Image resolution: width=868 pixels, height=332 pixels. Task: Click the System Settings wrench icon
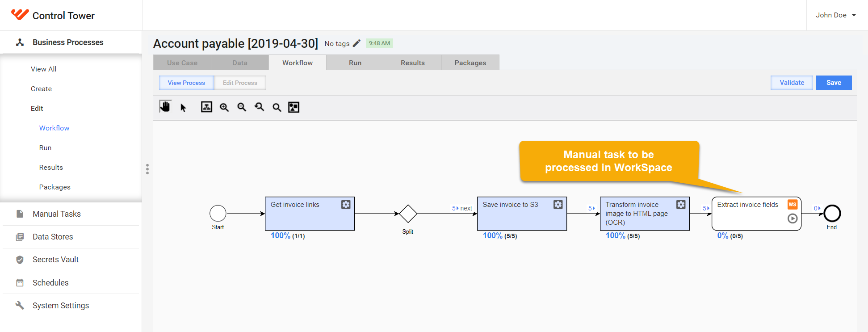coord(20,306)
